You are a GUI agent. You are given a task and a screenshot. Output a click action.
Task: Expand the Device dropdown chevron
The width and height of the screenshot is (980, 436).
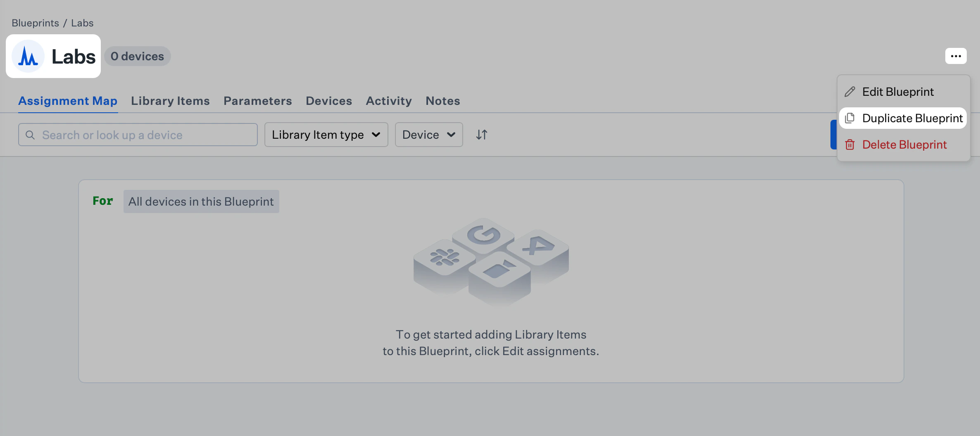coord(452,135)
